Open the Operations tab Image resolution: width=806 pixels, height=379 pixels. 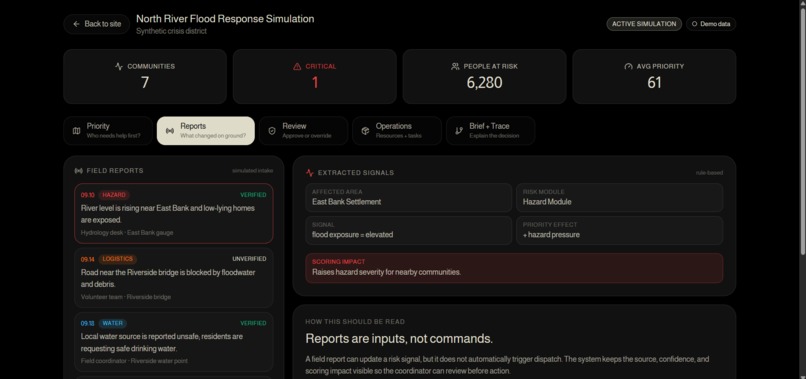pyautogui.click(x=397, y=131)
